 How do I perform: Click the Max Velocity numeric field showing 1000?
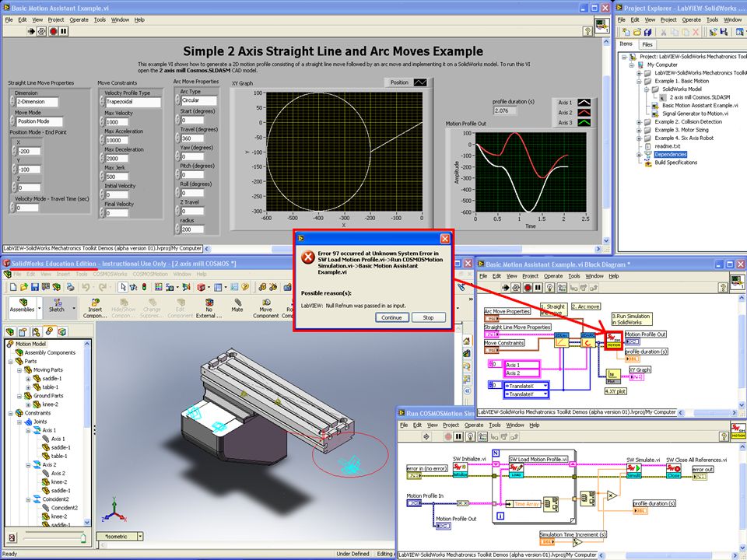tap(117, 122)
